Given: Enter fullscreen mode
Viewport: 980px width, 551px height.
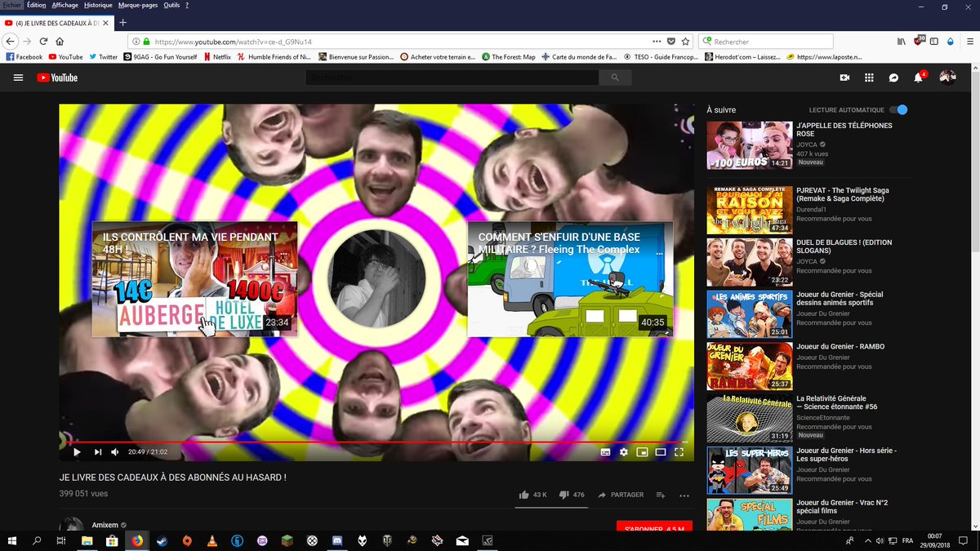Looking at the screenshot, I should coord(679,451).
